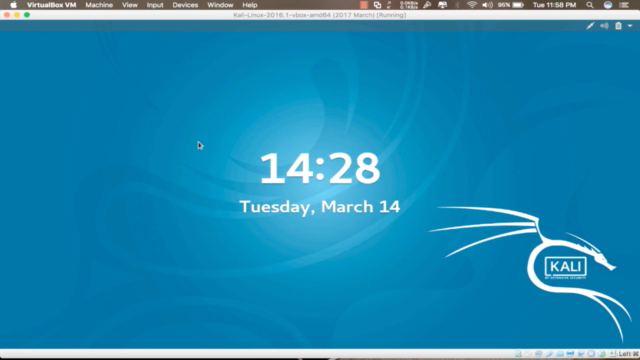Open the 95% battery status menu
Viewport: 640px width, 360px height.
[510, 5]
